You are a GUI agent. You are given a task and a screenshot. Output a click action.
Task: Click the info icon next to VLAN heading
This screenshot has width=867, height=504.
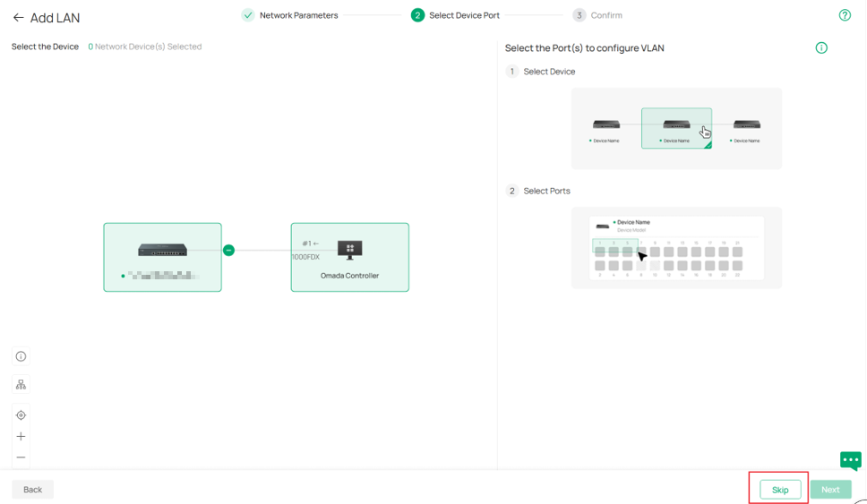821,48
